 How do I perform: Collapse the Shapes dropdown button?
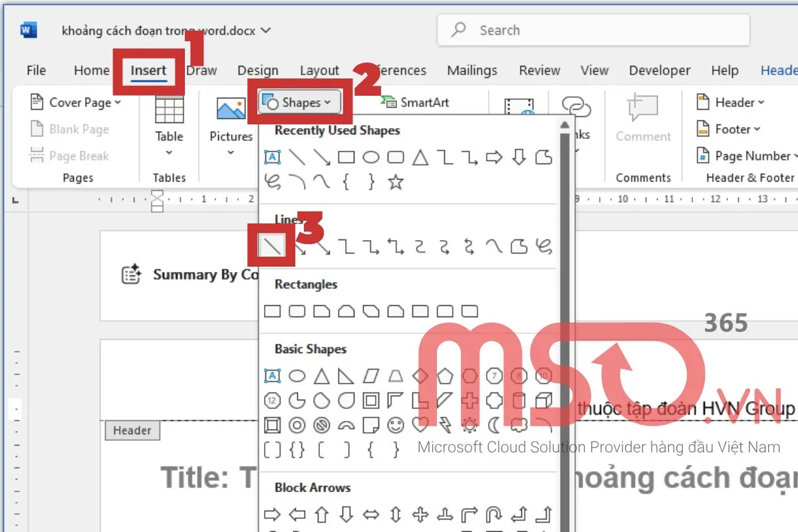click(299, 102)
